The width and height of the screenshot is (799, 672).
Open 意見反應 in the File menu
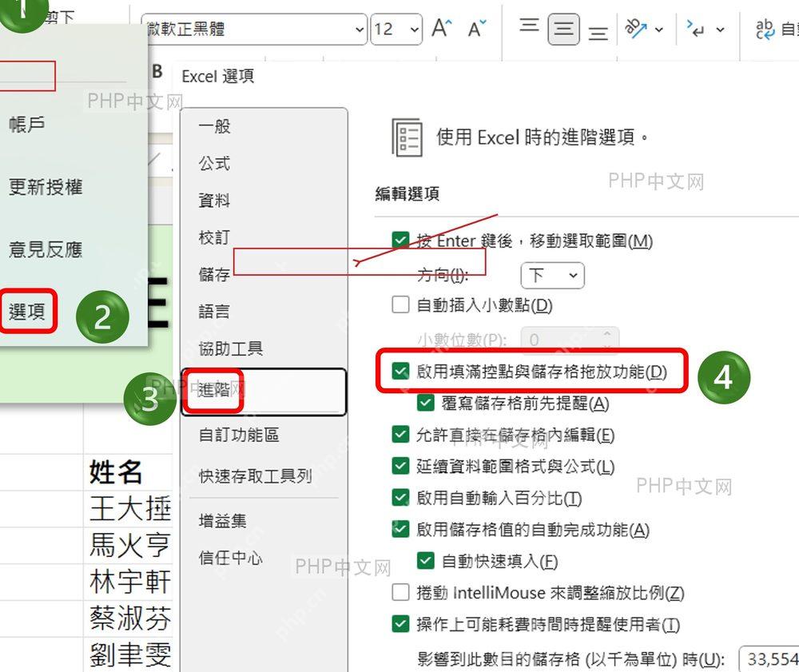(x=46, y=249)
